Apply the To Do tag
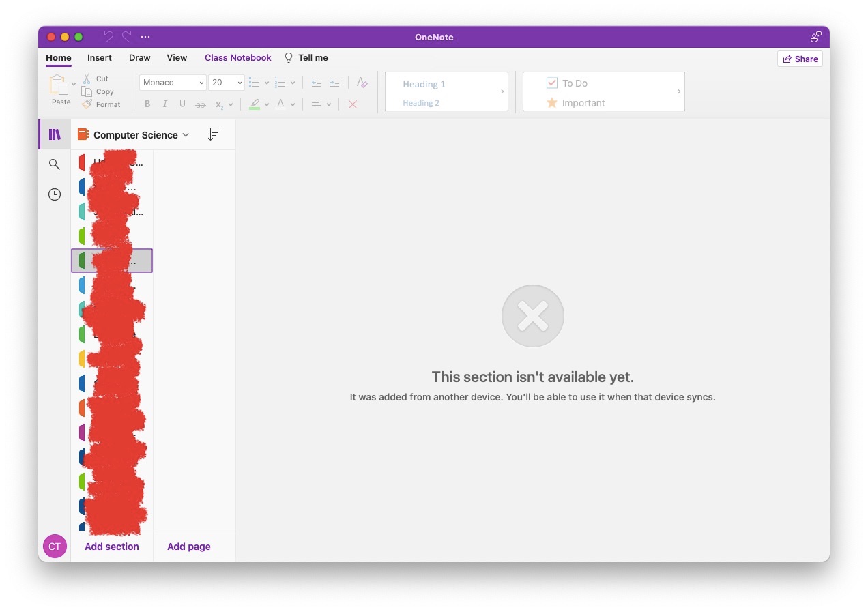868x612 pixels. click(x=567, y=83)
